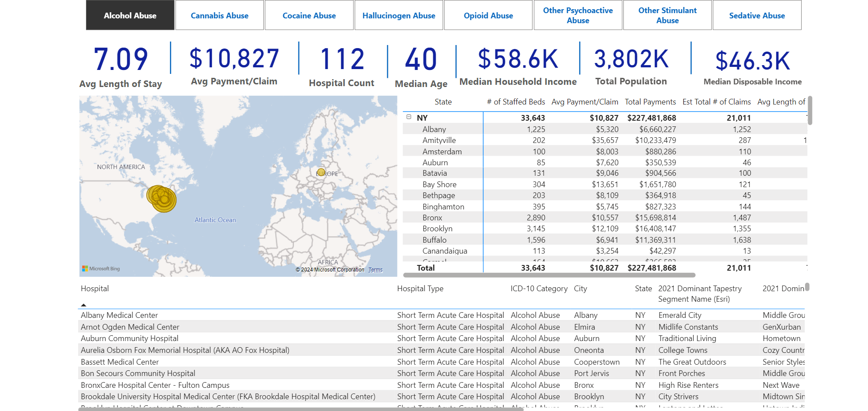This screenshot has width=868, height=411.
Task: Sort by Hospital Type column header
Action: pos(420,289)
